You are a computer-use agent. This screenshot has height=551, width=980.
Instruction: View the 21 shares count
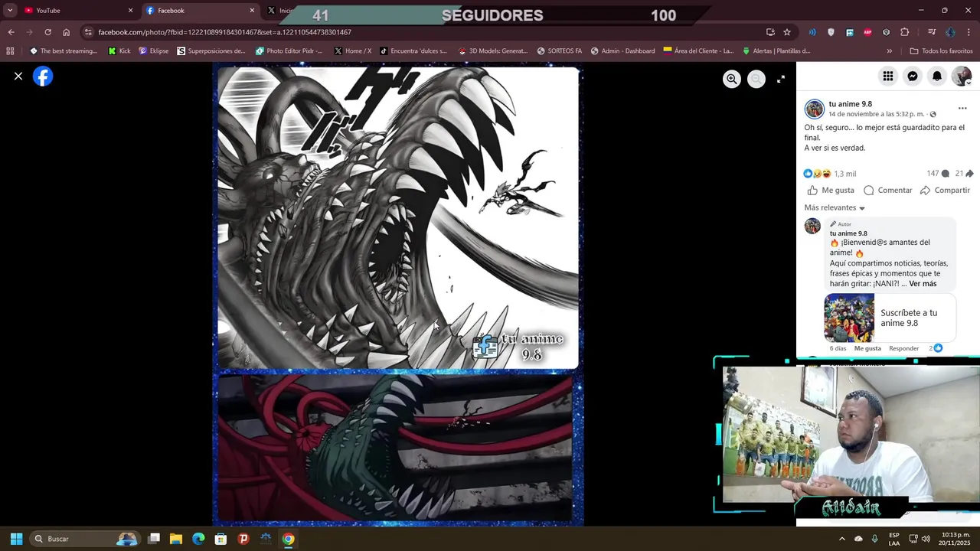pos(964,174)
